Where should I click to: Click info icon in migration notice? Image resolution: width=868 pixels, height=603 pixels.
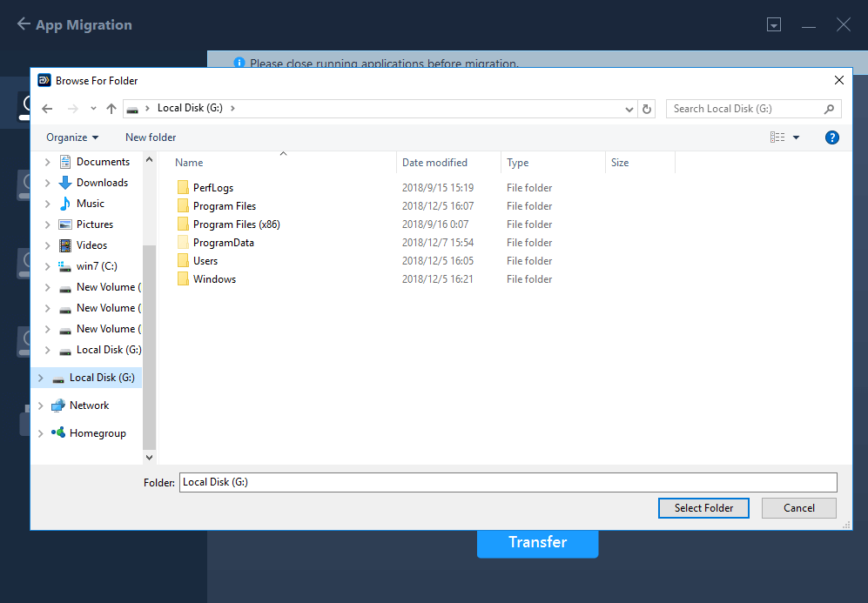pos(239,63)
